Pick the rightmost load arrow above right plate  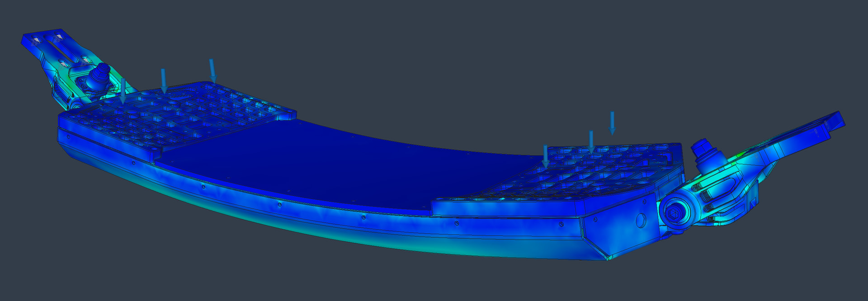pyautogui.click(x=612, y=122)
